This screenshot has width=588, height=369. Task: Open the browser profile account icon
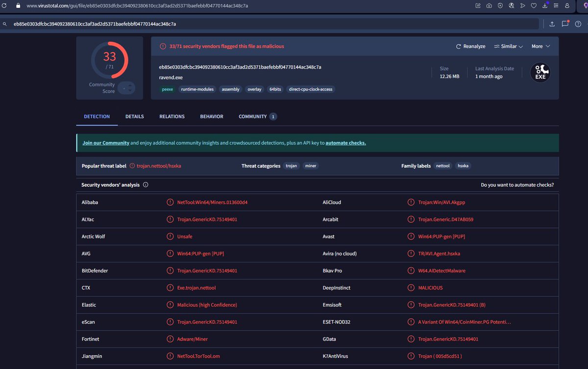point(567,5)
